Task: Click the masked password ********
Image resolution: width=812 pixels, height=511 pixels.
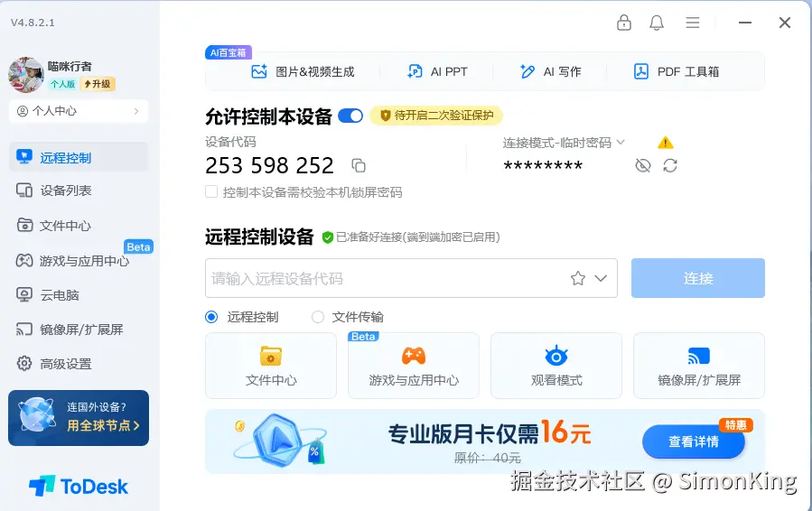Action: click(x=543, y=166)
